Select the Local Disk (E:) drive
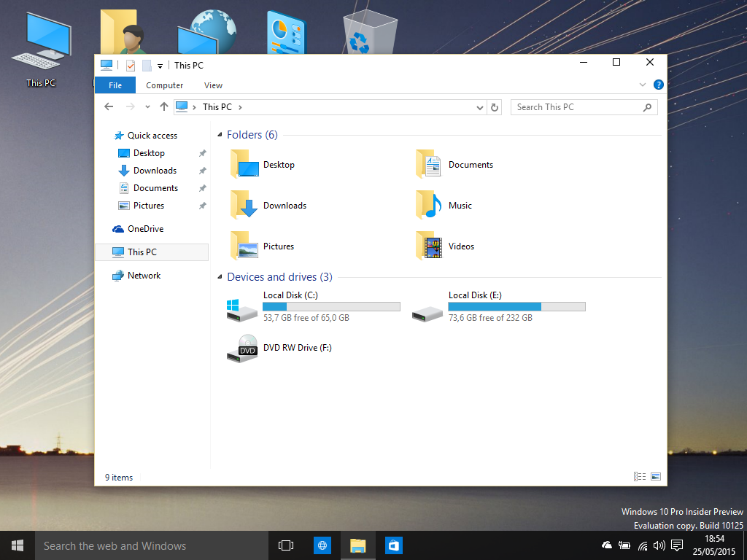The height and width of the screenshot is (560, 747). coord(498,307)
